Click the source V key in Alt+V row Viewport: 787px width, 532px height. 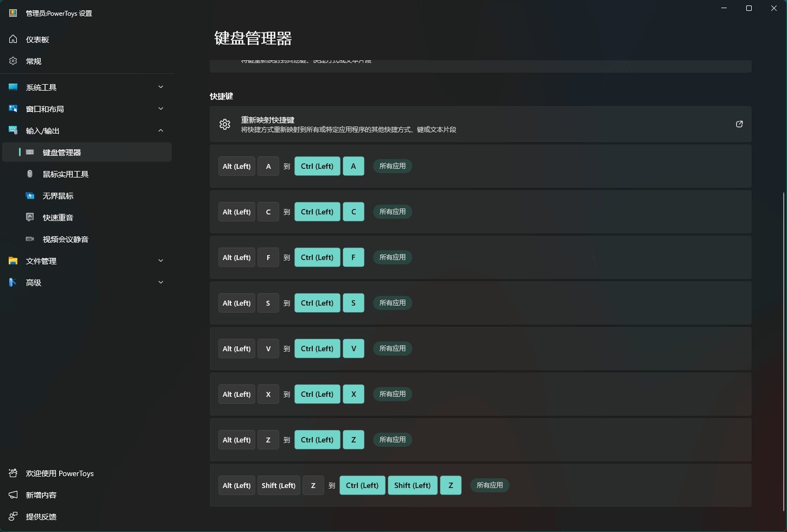(x=268, y=349)
